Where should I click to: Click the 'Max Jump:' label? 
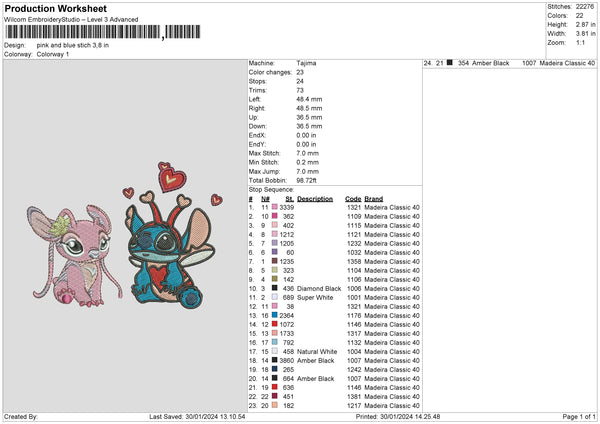tap(264, 171)
